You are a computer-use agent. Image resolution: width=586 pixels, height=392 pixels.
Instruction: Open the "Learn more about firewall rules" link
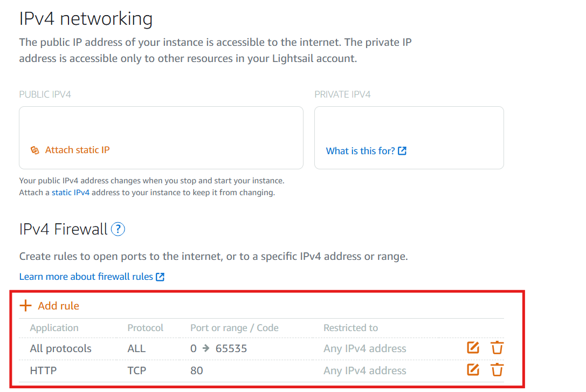pos(86,277)
